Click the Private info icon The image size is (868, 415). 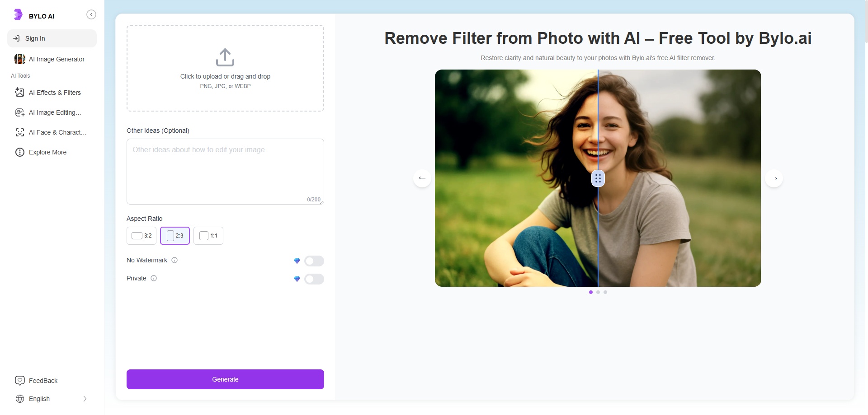click(x=154, y=278)
